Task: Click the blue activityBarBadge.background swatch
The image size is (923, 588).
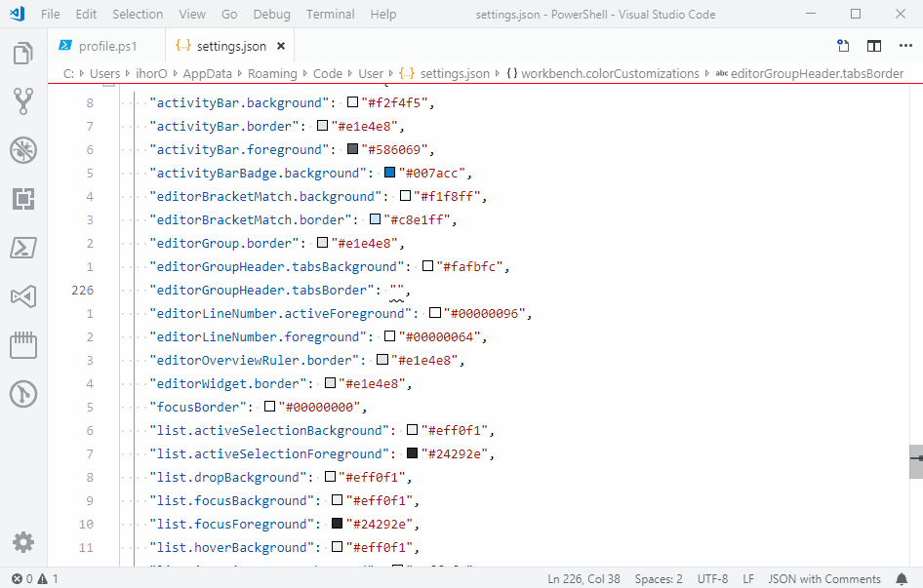Action: (x=389, y=173)
